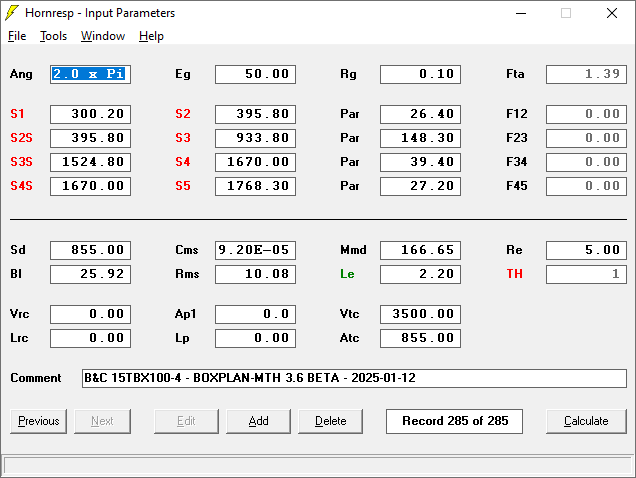The width and height of the screenshot is (636, 478).
Task: Click the Par field with 27.20
Action: 420,186
